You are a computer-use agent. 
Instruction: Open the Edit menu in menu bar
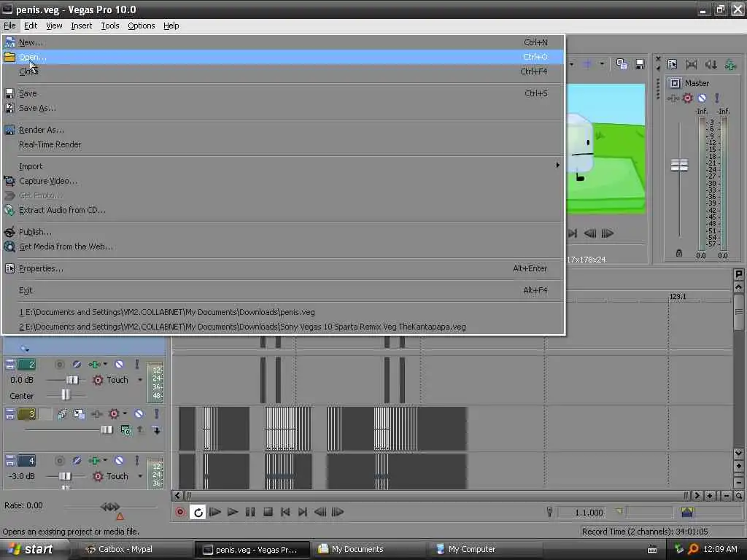pos(31,26)
